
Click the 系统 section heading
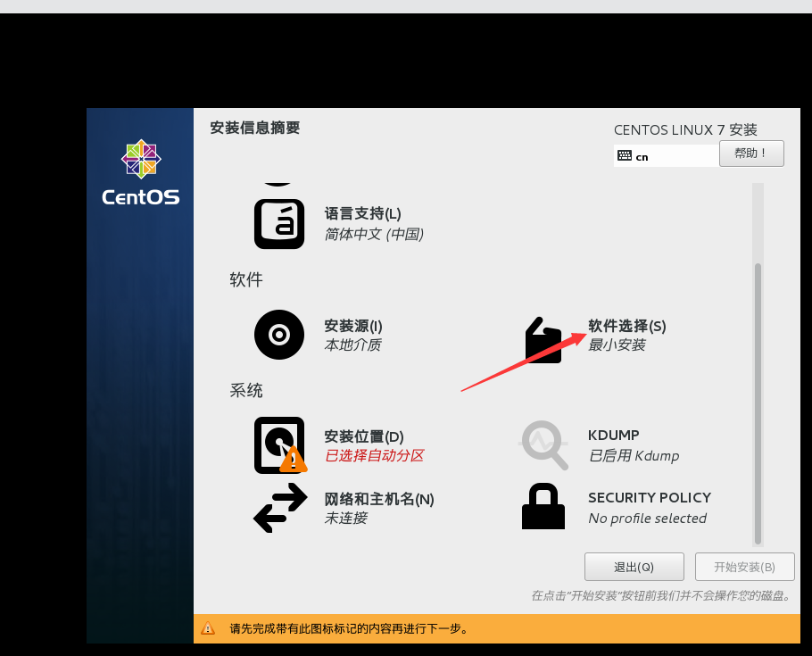point(246,390)
